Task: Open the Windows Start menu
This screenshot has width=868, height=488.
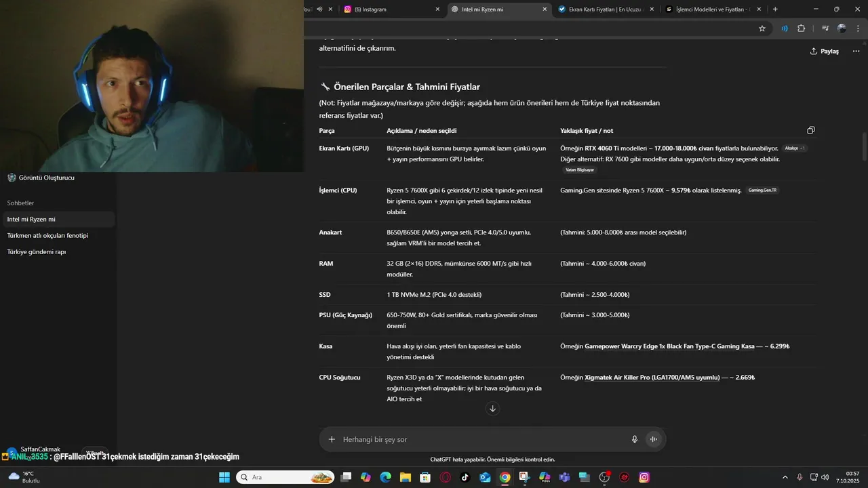Action: [x=224, y=477]
